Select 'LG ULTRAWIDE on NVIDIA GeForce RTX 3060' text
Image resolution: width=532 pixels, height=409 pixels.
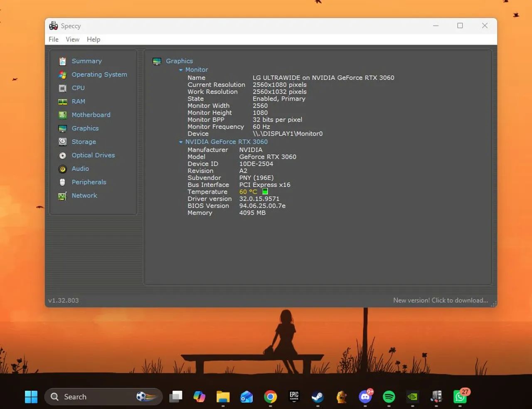323,78
